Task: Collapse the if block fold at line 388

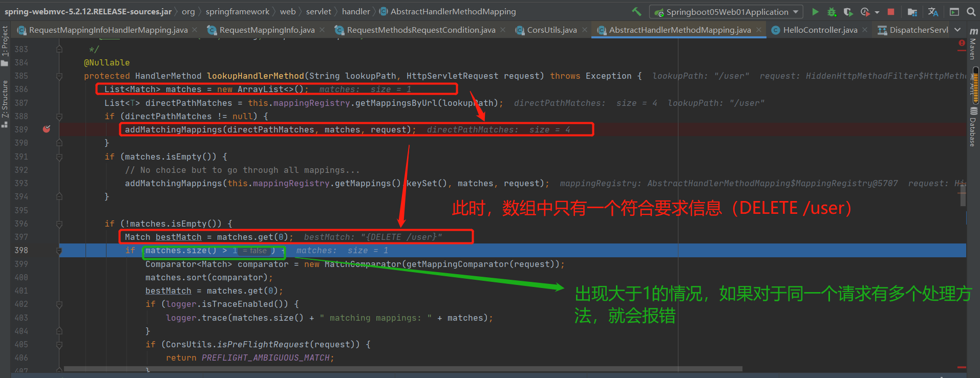Action: pos(59,117)
